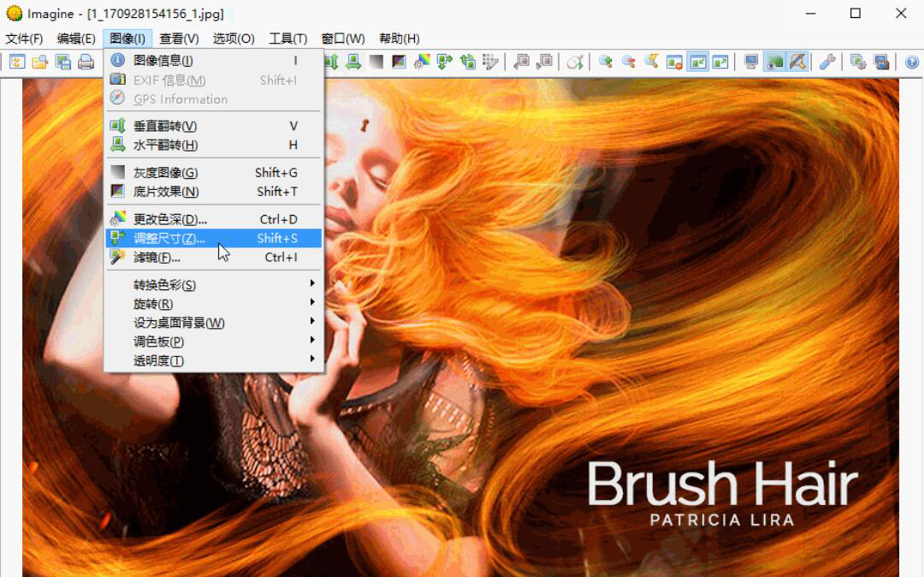Toggle the magnifier tool button

[x=797, y=62]
